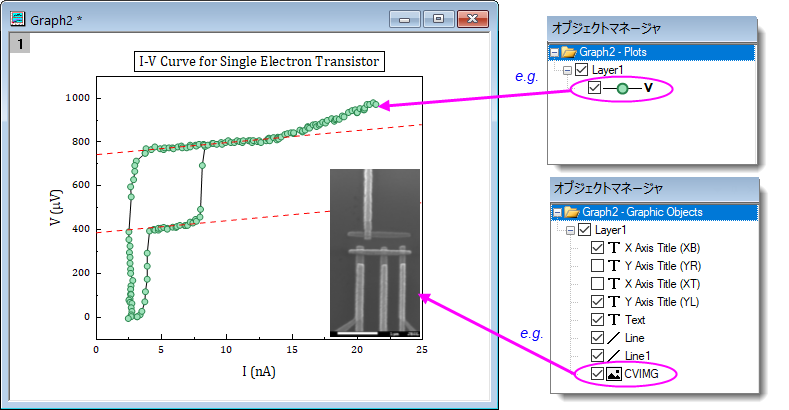Close the Graph2 window

(472, 19)
